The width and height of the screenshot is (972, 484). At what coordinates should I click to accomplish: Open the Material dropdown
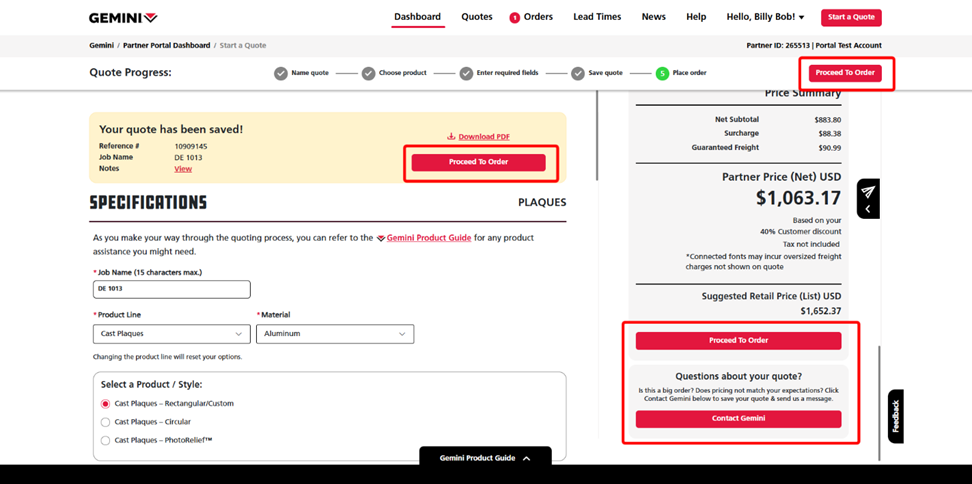click(335, 334)
